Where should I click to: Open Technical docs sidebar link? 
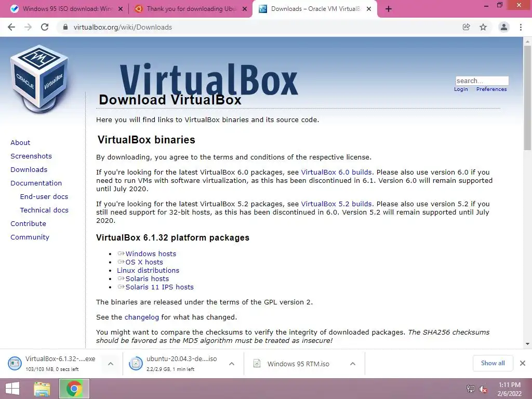pos(44,210)
